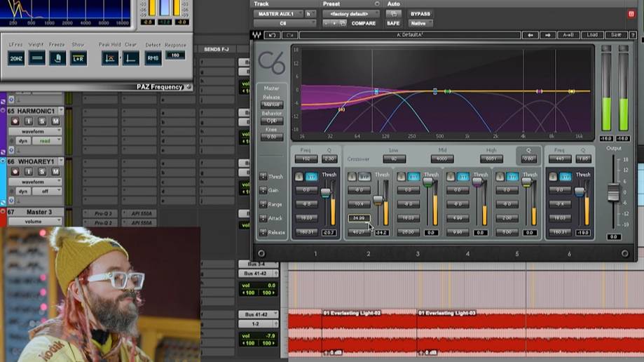Click the Mid crossover value 4000
644x362 pixels.
click(x=442, y=159)
